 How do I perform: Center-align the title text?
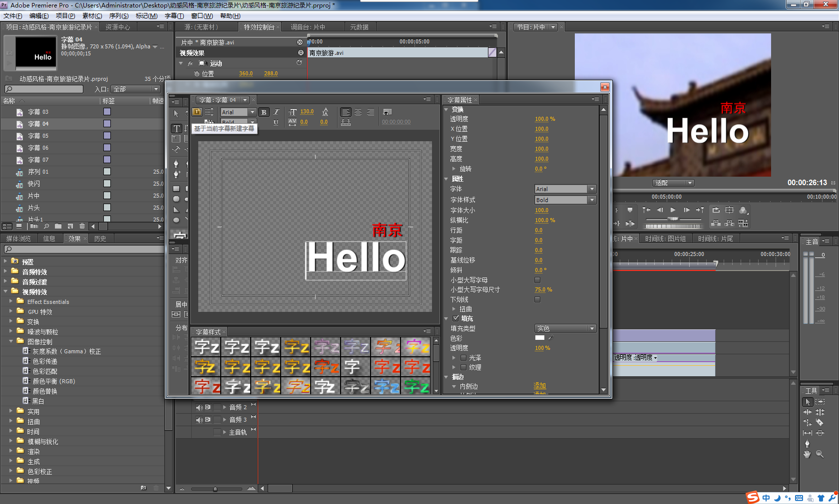[358, 112]
